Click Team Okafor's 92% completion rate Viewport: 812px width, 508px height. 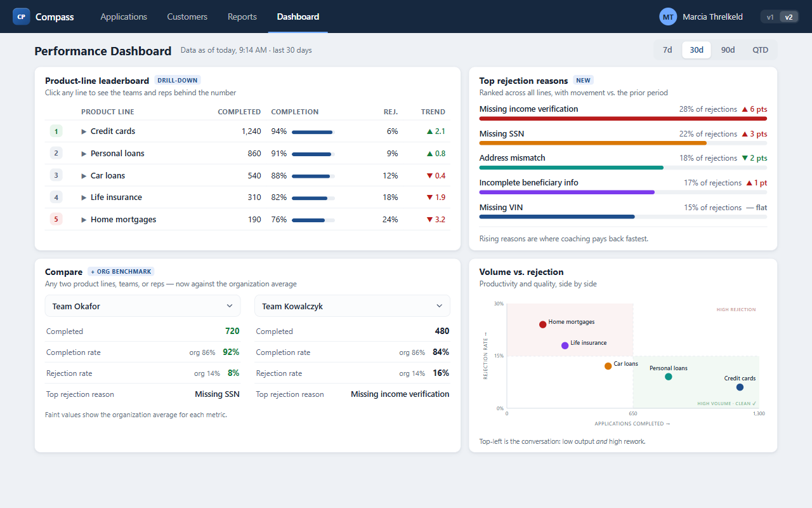coord(231,352)
